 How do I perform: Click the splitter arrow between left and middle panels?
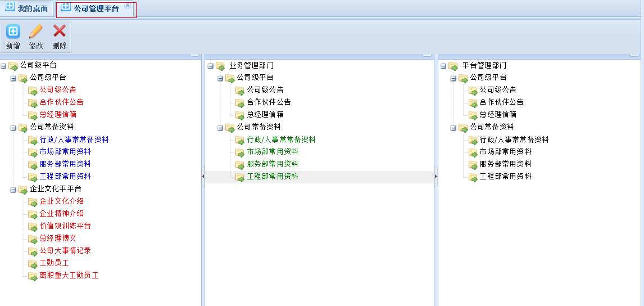click(203, 176)
